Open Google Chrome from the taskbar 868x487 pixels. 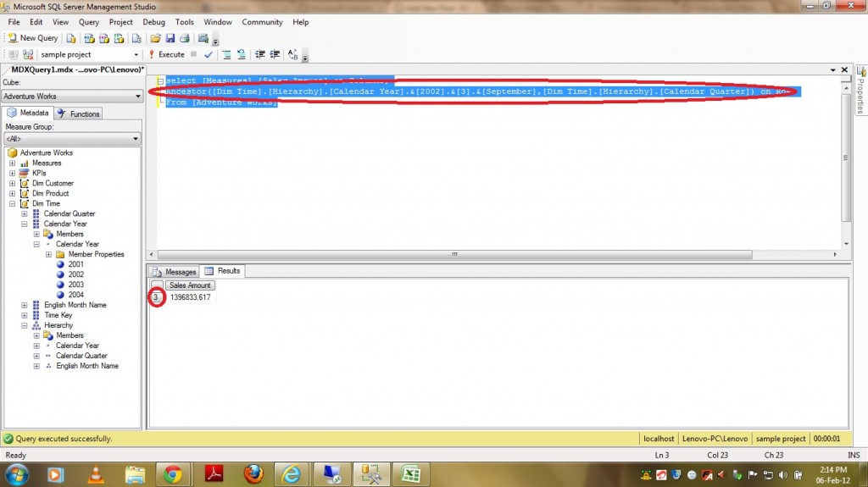[173, 473]
